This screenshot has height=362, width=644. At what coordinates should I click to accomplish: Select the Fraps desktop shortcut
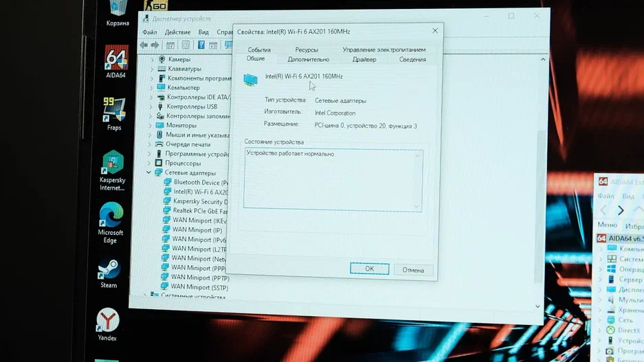pyautogui.click(x=114, y=114)
